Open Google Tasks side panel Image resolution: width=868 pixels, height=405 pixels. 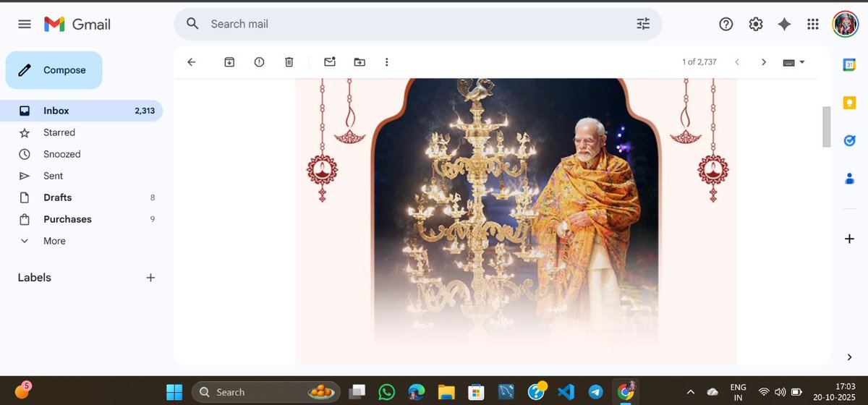[850, 140]
